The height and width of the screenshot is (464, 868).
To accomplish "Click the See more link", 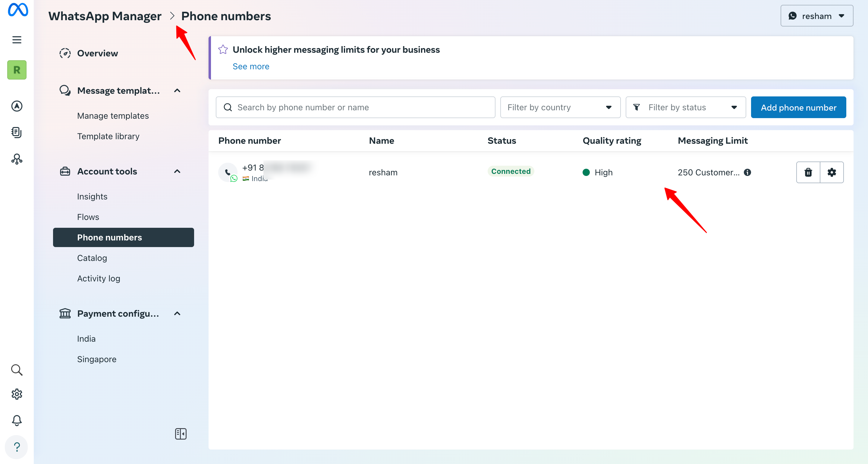I will coord(251,66).
